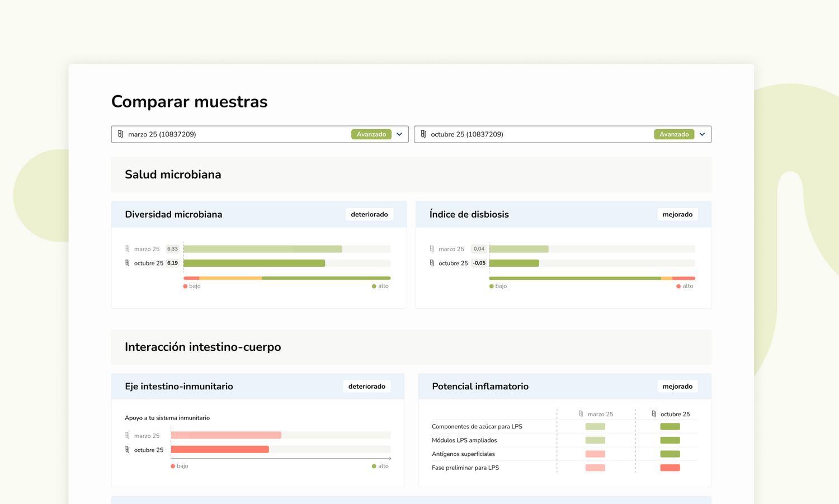Click marzo 25 tube icon in Diversidad microbiana

pos(128,249)
